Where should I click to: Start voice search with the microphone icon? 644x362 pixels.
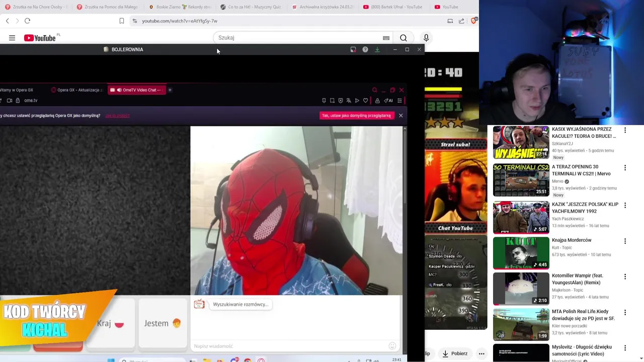(x=426, y=38)
